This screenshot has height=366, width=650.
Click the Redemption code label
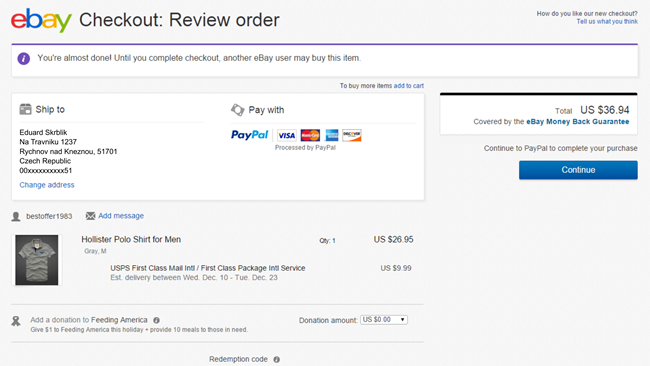pos(238,359)
